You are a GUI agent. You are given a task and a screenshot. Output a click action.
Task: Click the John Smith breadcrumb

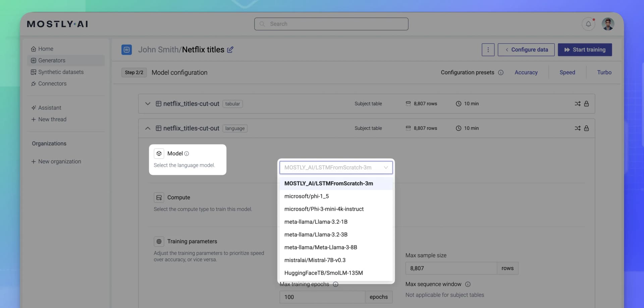(158, 50)
